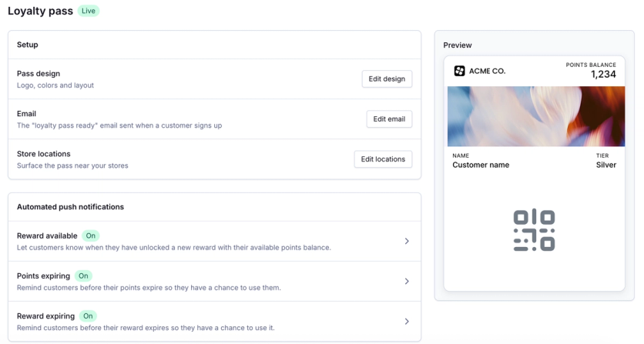Click the pass banner image in preview
This screenshot has width=644, height=344.
coord(536,116)
